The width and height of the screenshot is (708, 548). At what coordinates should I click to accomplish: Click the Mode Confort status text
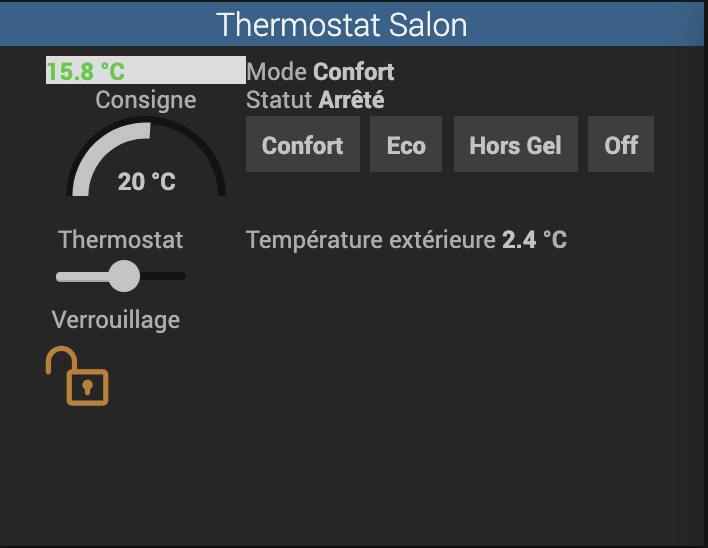[320, 72]
